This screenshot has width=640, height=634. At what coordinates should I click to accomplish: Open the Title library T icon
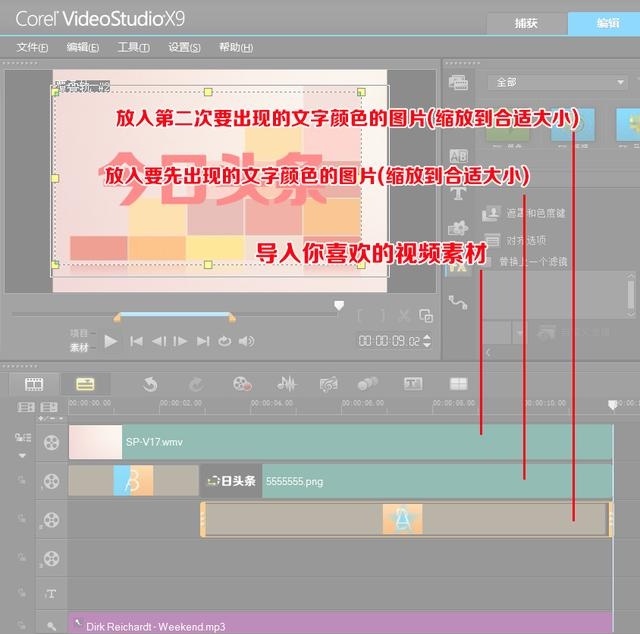pyautogui.click(x=458, y=192)
